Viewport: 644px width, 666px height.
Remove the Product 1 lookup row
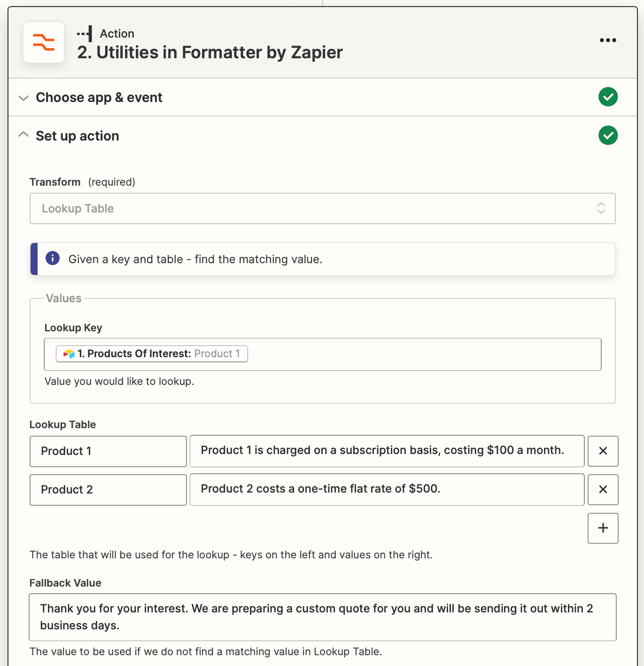603,451
